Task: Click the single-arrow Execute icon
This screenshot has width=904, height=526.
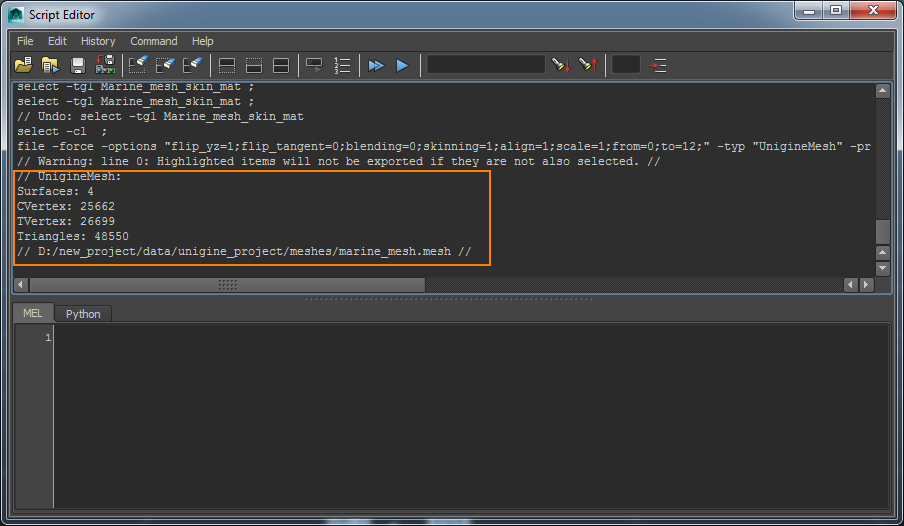Action: [x=402, y=65]
